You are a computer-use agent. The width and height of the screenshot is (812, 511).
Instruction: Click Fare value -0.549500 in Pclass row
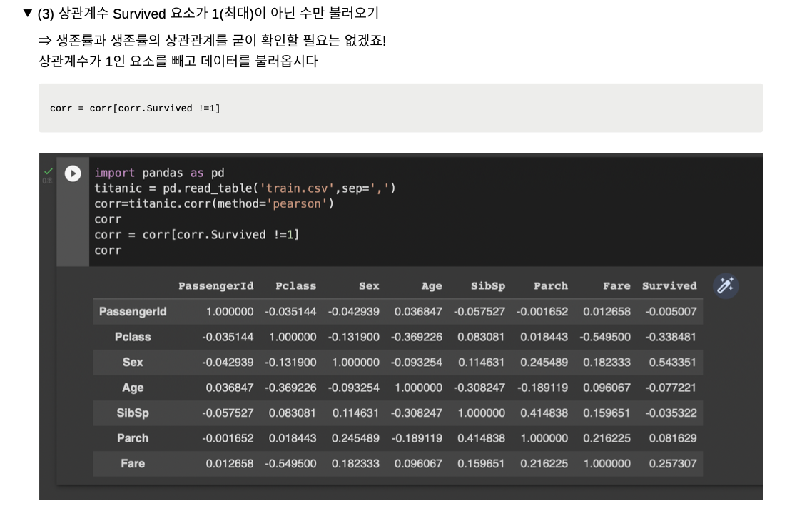point(605,337)
